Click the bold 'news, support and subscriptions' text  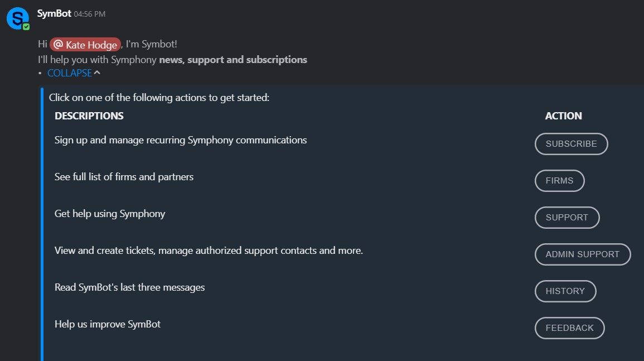(233, 60)
